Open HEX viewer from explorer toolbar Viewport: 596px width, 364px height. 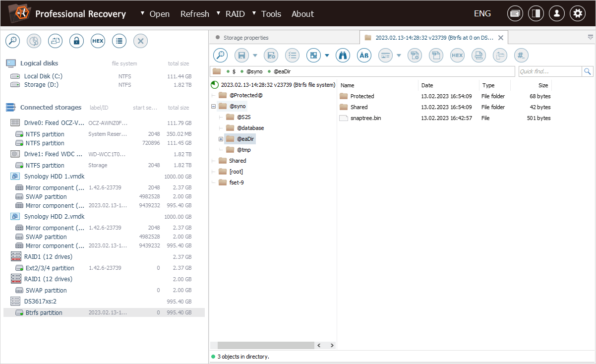457,56
